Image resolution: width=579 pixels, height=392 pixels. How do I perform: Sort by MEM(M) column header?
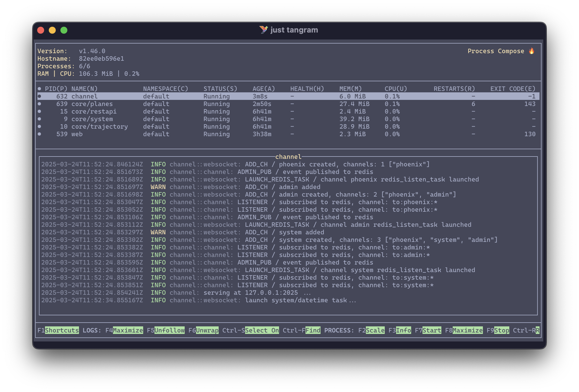click(x=350, y=89)
